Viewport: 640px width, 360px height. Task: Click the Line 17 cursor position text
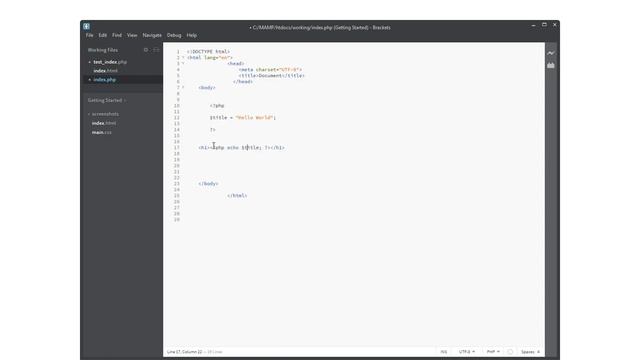pos(184,352)
